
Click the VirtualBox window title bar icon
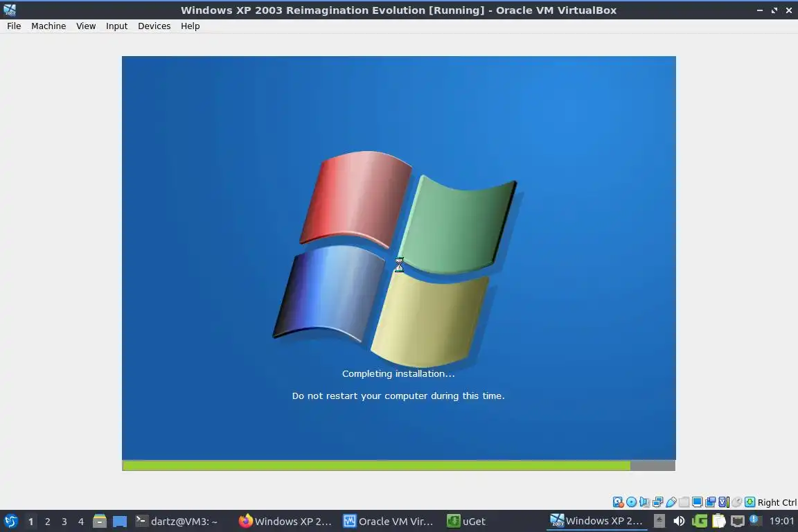10,10
